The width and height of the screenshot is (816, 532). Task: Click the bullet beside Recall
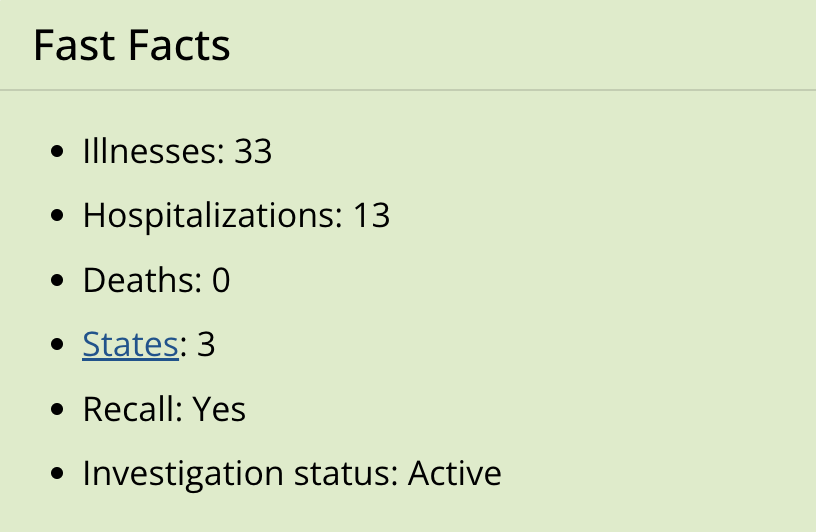57,409
